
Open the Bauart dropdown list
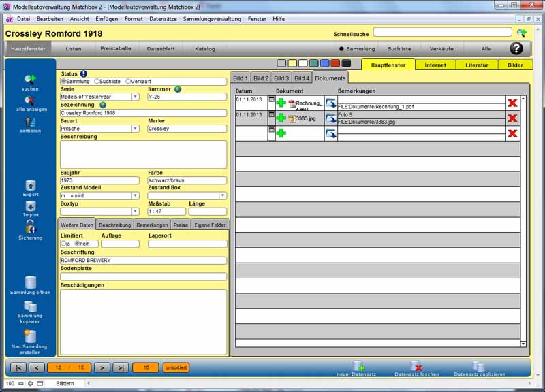[135, 129]
